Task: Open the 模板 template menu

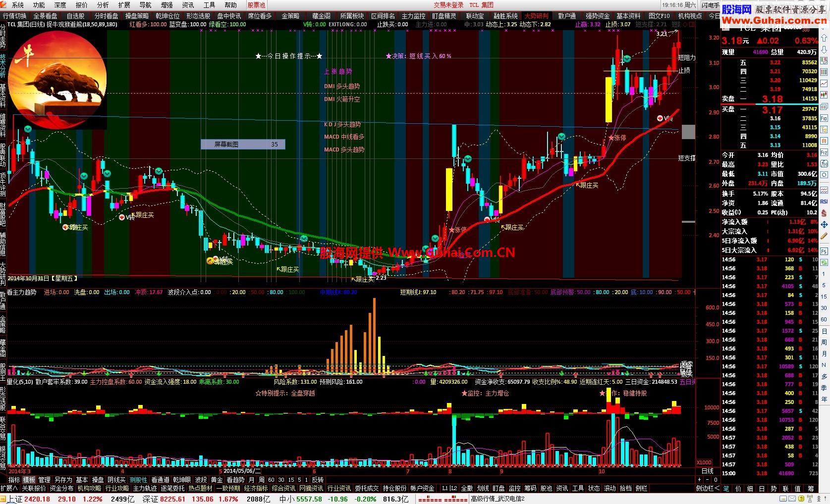Action: pyautogui.click(x=29, y=480)
